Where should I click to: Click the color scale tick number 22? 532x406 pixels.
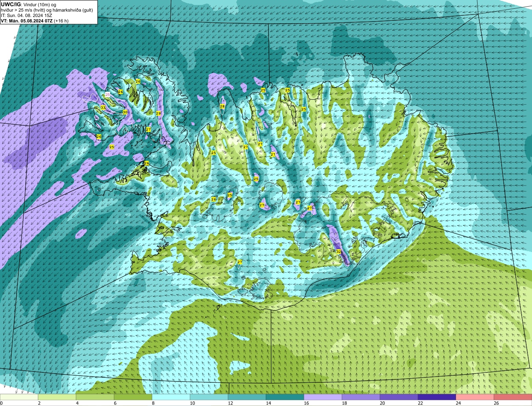coord(419,403)
